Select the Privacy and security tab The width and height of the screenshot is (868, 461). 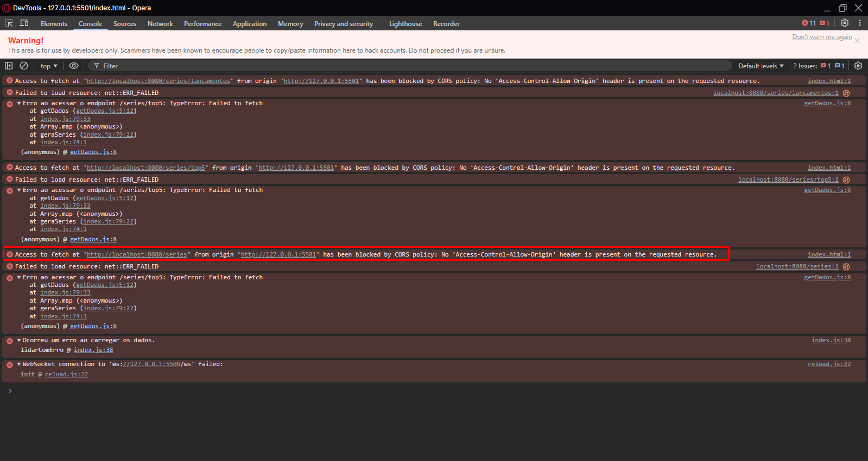click(x=344, y=24)
